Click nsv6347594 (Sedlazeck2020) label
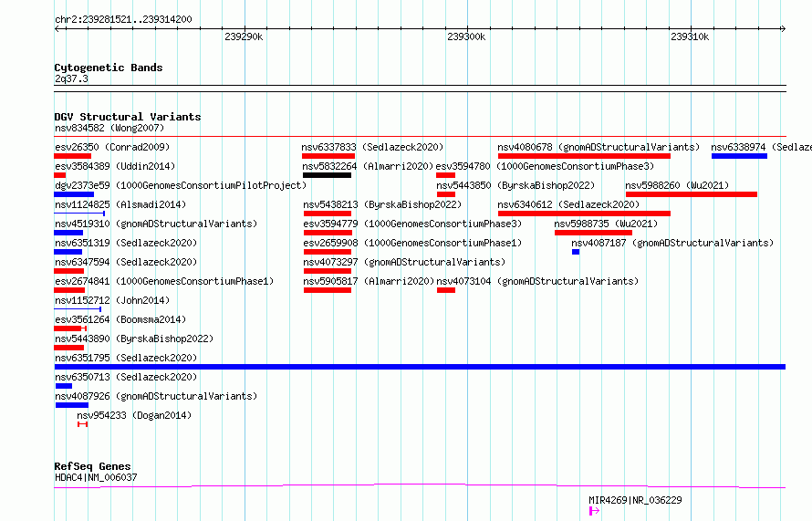 (126, 262)
